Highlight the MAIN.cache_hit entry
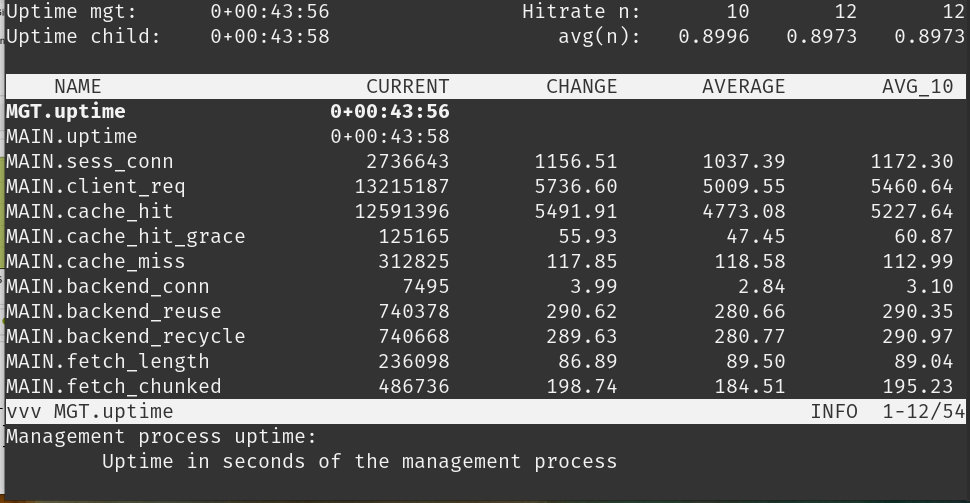The width and height of the screenshot is (970, 503). pos(90,212)
